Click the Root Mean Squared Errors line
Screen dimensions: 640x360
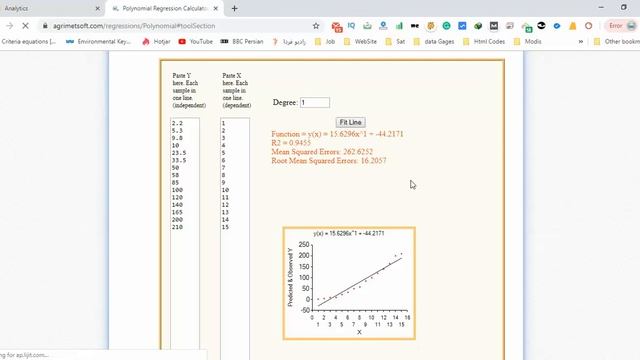(329, 161)
